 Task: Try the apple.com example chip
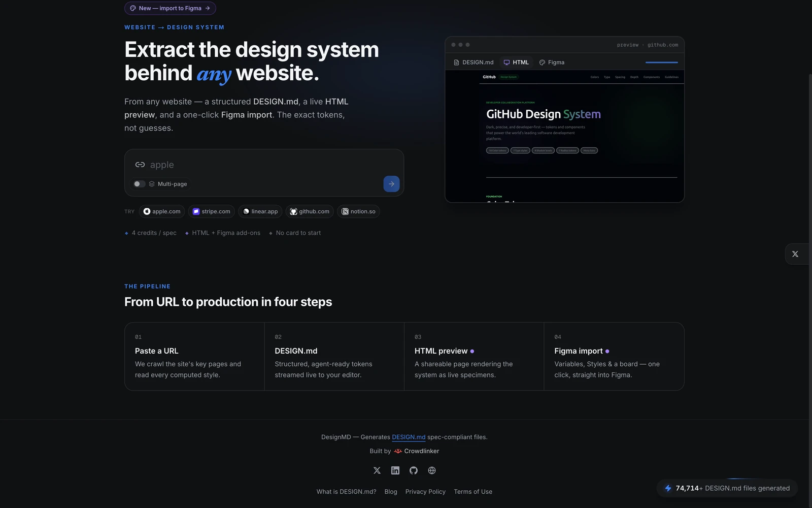tap(162, 211)
